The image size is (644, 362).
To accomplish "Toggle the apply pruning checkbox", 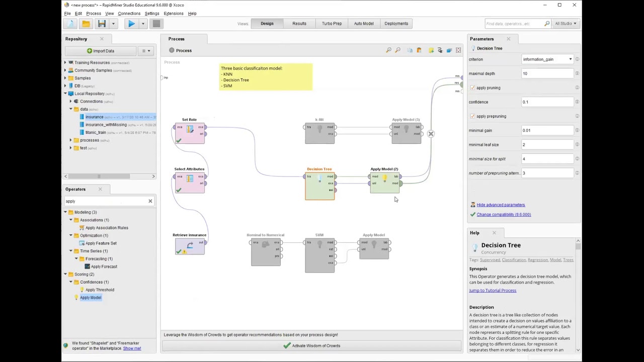I will point(472,88).
